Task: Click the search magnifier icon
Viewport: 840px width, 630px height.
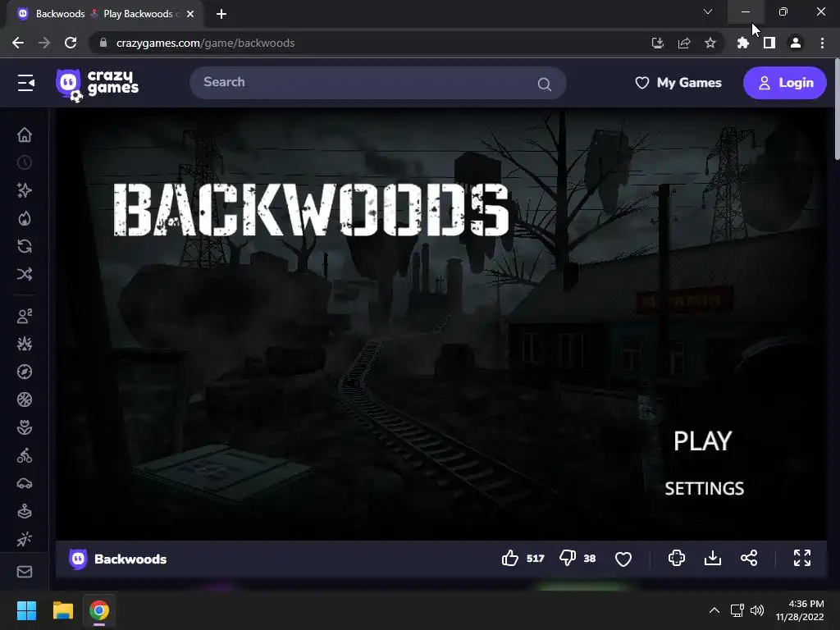Action: (x=545, y=84)
